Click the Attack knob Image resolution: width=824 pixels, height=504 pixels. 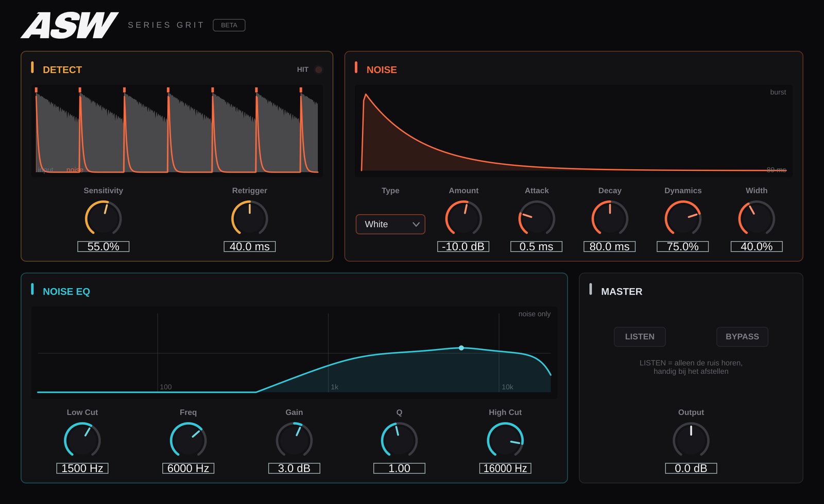tap(537, 218)
